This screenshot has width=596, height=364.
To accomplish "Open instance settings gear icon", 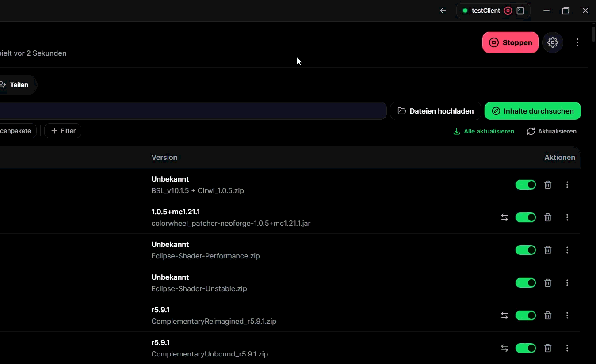I will (553, 42).
